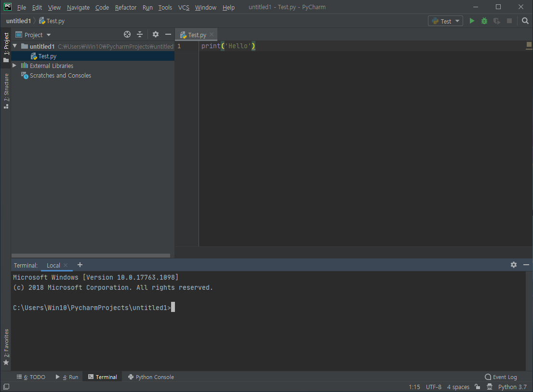Screen dimensions: 533x392
Task: Open the Tools menu
Action: [165, 7]
